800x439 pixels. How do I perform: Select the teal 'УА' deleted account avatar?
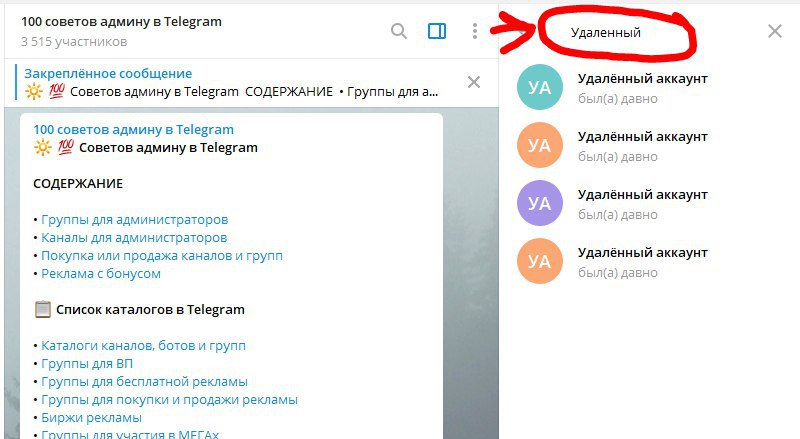pyautogui.click(x=540, y=87)
